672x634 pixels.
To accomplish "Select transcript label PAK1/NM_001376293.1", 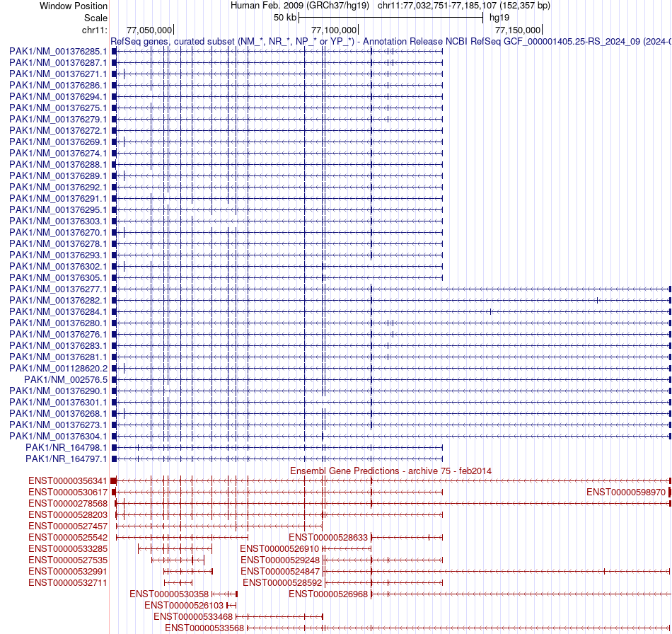I will point(58,255).
